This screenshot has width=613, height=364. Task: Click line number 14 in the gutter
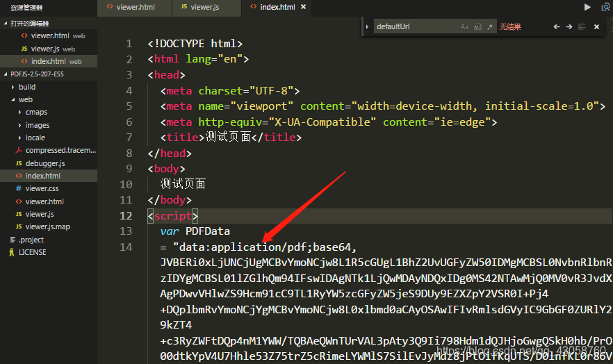coord(126,247)
